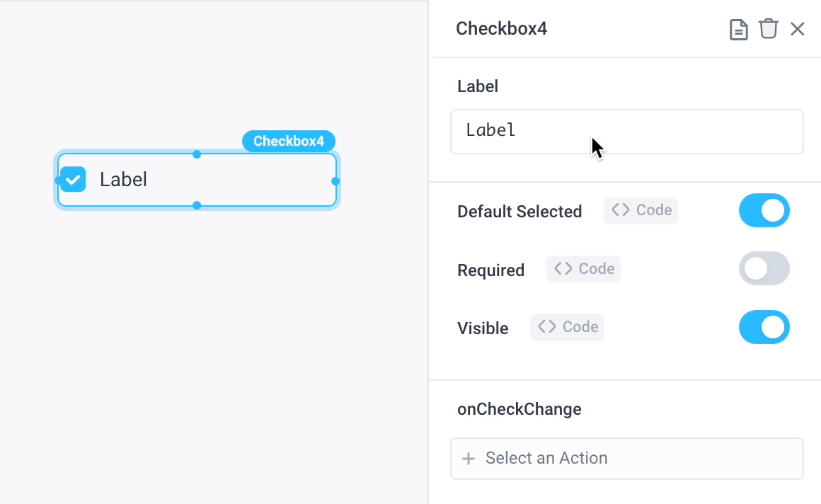Screen dimensions: 821x504
Task: Click the plus icon next to Select an Action
Action: click(x=469, y=459)
